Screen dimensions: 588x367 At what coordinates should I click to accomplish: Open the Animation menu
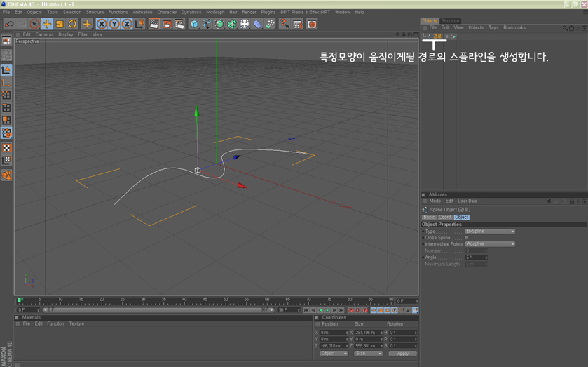(x=142, y=12)
